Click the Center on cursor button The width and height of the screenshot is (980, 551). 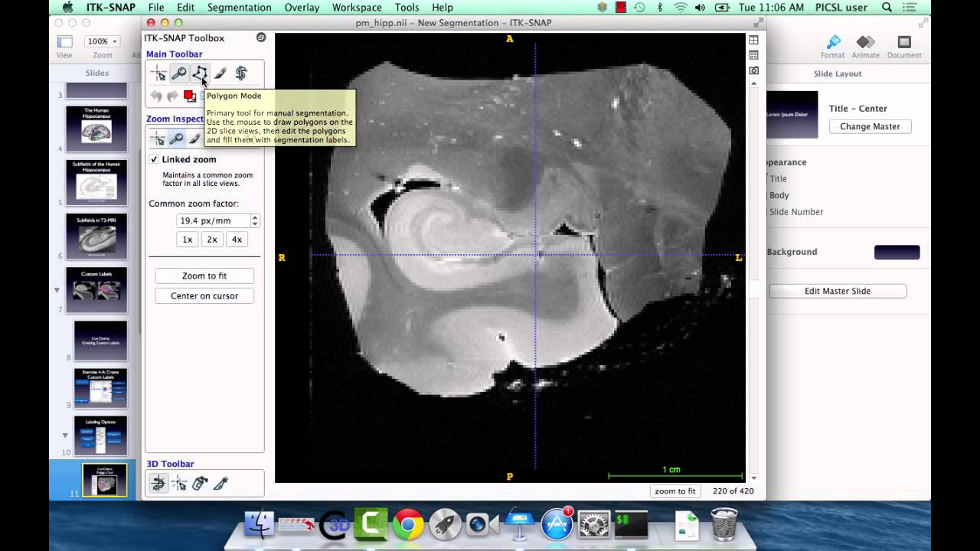pyautogui.click(x=204, y=296)
